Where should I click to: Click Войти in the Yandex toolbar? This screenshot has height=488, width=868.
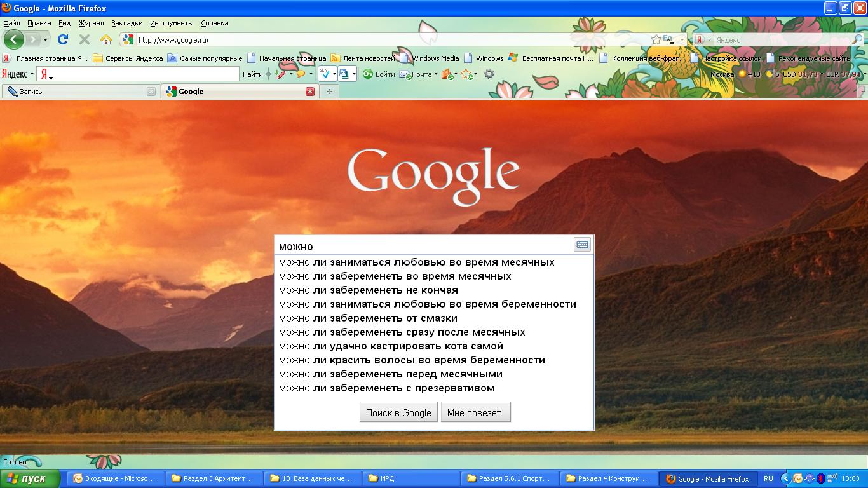[379, 74]
